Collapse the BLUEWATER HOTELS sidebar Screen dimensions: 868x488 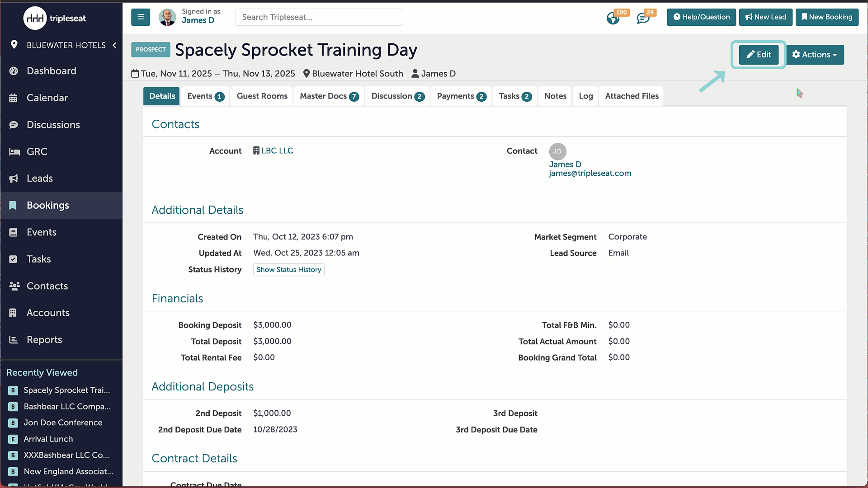click(x=114, y=45)
